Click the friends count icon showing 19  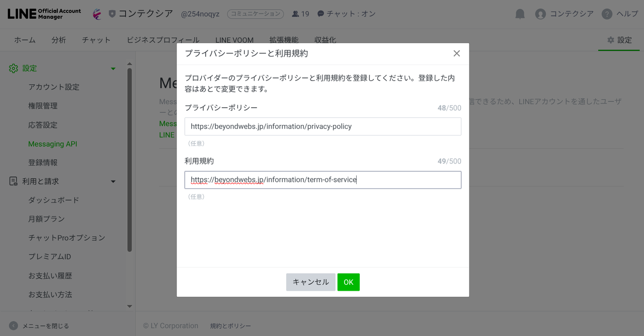point(295,14)
